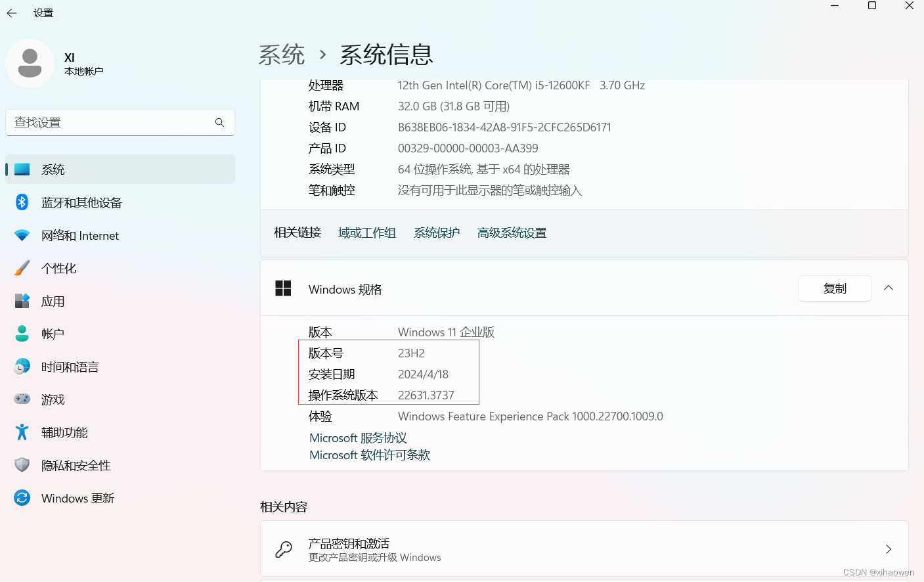The image size is (924, 582).
Task: Open the Bluetooth icon entry
Action: pos(22,202)
